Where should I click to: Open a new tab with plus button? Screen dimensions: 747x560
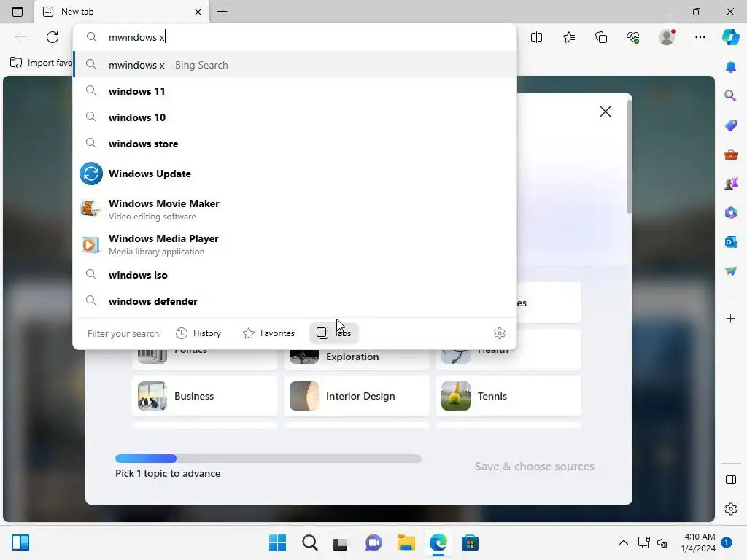point(222,12)
